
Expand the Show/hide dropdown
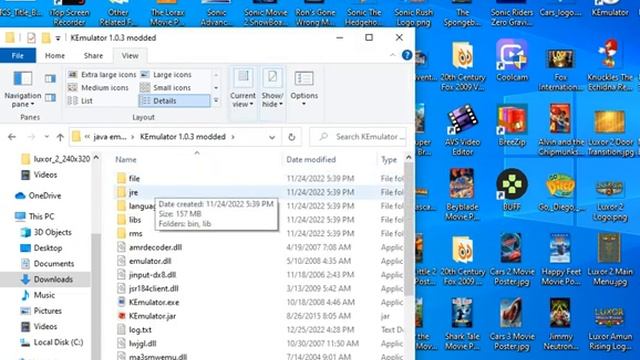(272, 100)
